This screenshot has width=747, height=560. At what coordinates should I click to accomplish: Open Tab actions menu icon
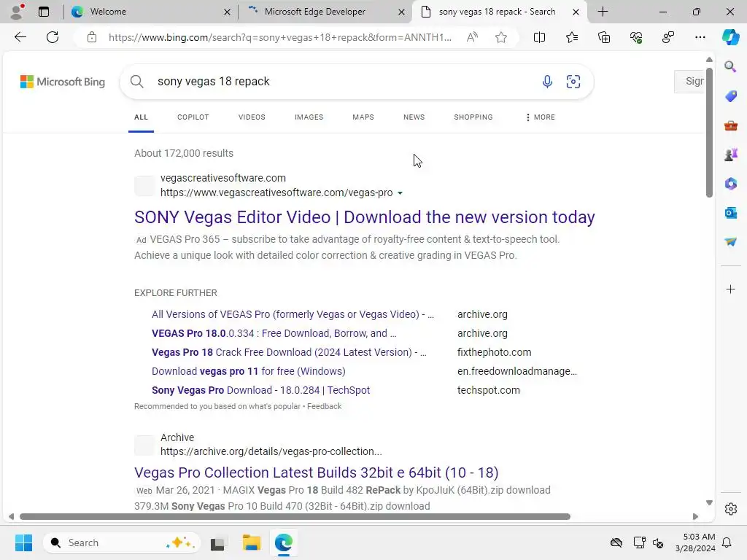click(x=44, y=12)
